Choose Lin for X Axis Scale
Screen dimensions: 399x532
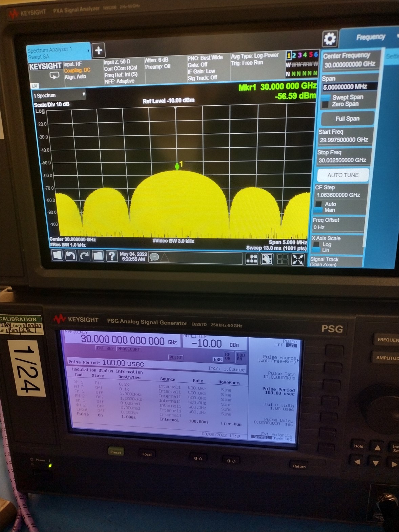click(321, 250)
